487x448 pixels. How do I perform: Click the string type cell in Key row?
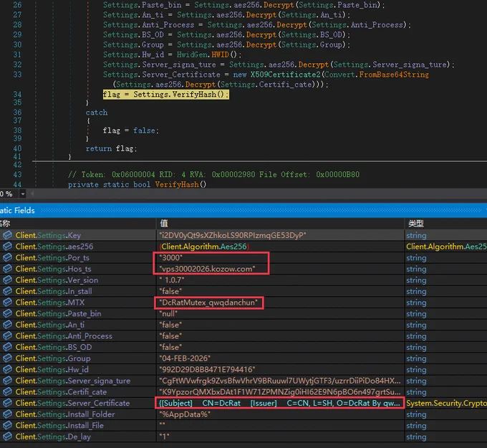click(x=416, y=235)
